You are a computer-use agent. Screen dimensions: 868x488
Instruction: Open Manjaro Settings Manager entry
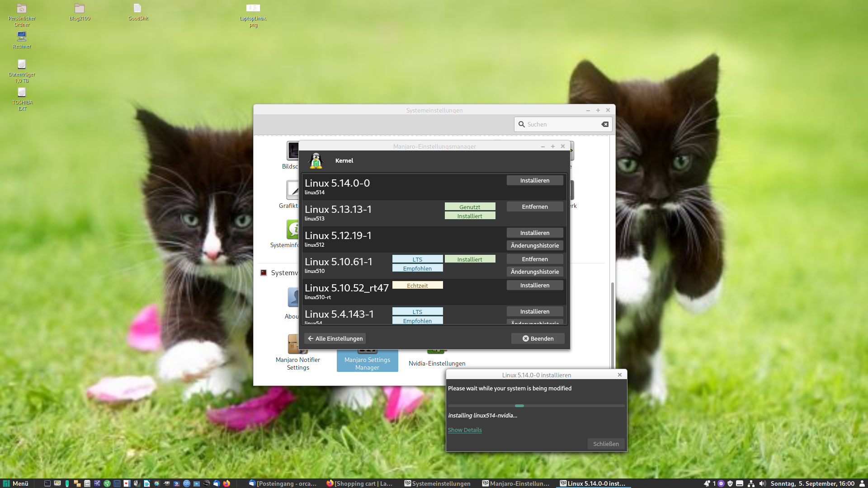coord(367,360)
